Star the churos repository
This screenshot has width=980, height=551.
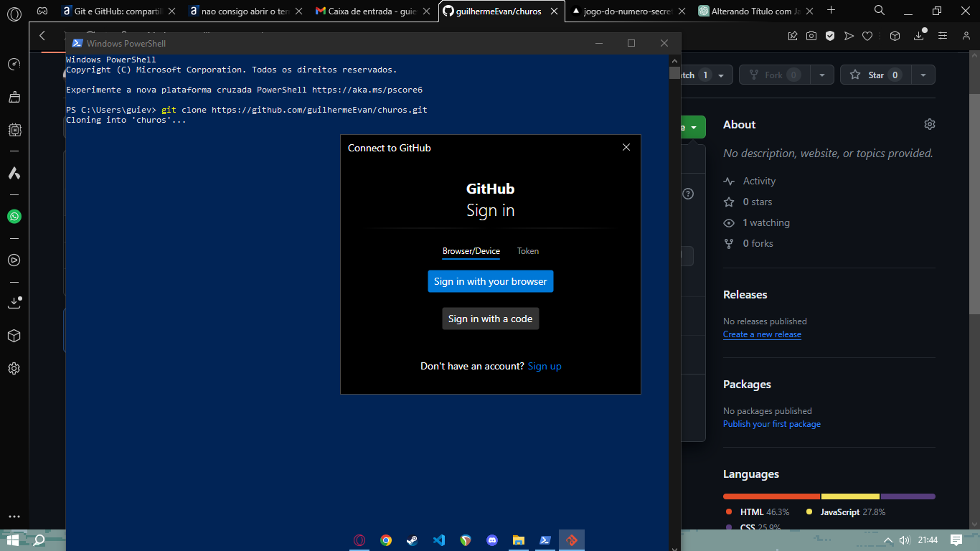point(875,75)
